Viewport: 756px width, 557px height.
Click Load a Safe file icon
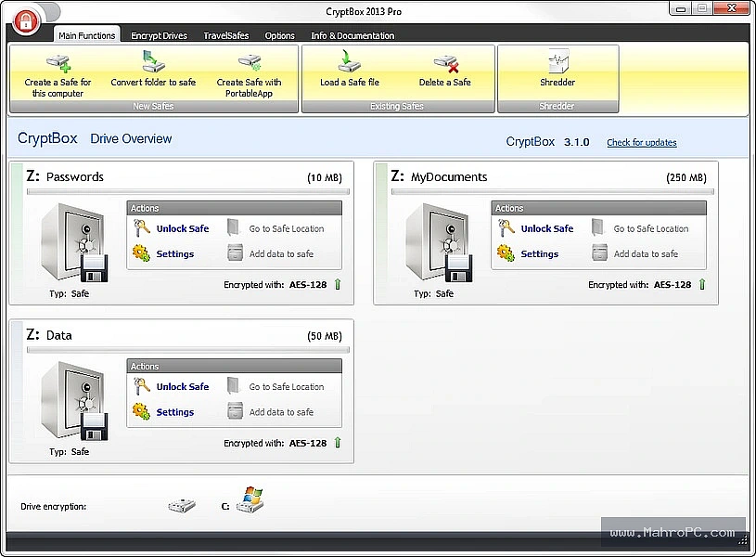click(349, 61)
